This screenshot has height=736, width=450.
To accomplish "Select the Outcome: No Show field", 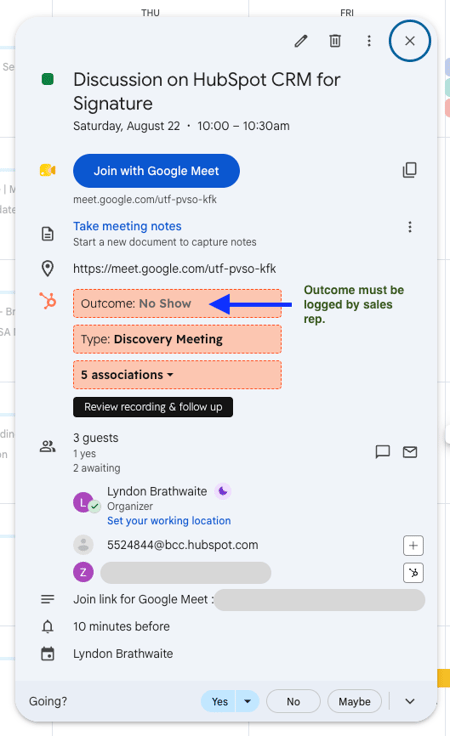I will pos(177,304).
